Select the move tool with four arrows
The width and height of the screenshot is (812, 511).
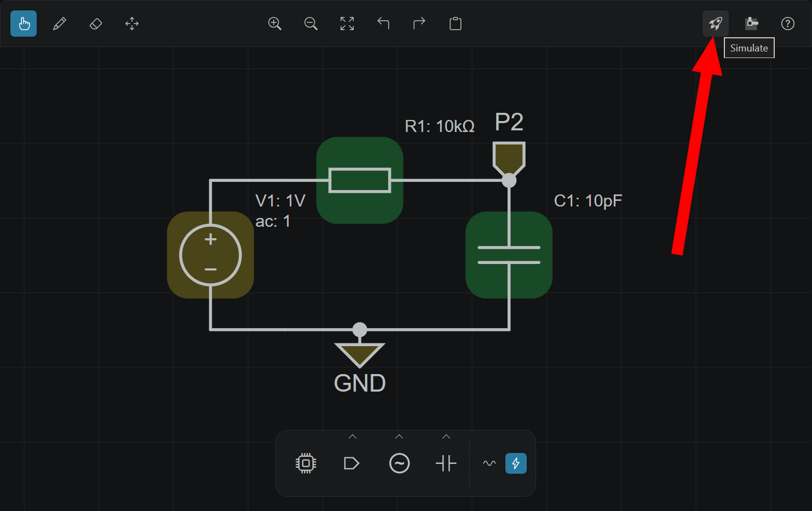click(132, 24)
